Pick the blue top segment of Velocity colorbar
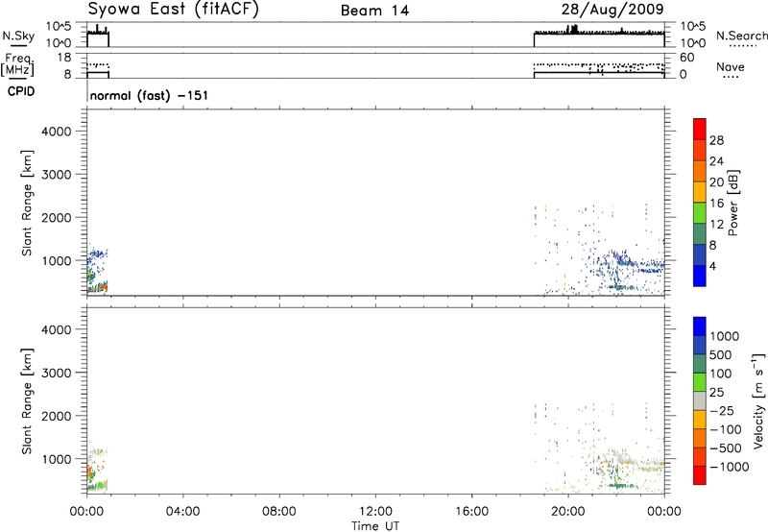 [x=700, y=326]
